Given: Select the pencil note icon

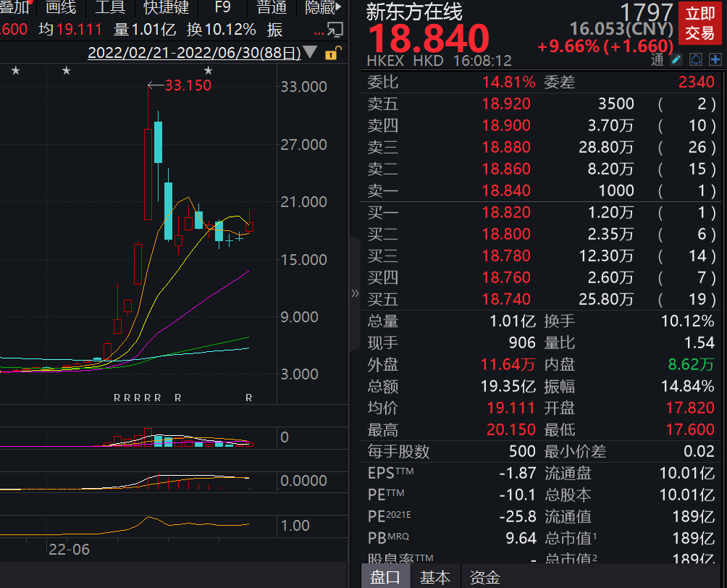Looking at the screenshot, I should click(676, 59).
